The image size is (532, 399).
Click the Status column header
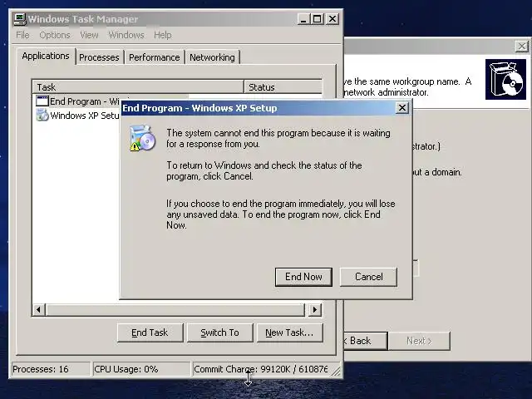[283, 87]
